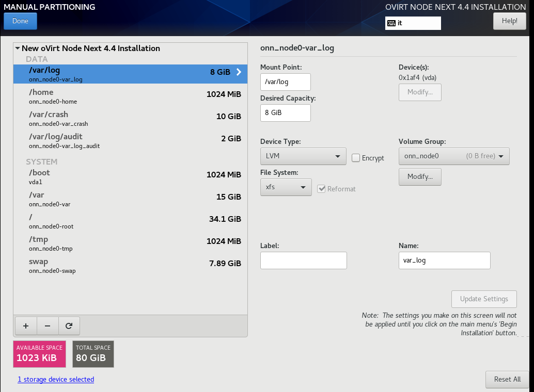Open the File System xfs dropdown
Screen dimensions: 534x392
286,187
